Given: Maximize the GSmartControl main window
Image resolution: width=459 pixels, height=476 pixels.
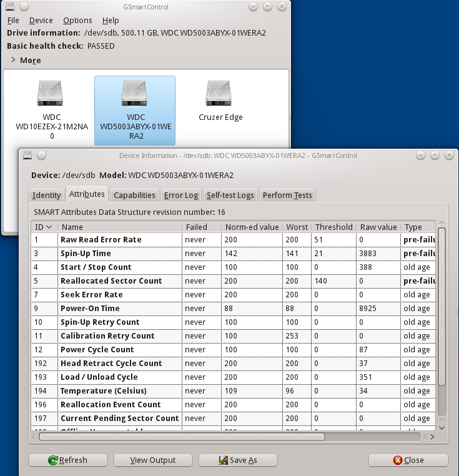Looking at the screenshot, I should tap(267, 6).
